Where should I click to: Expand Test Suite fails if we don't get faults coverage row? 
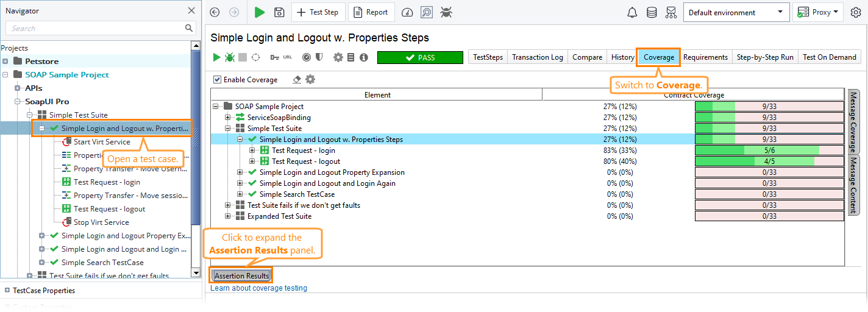(228, 205)
